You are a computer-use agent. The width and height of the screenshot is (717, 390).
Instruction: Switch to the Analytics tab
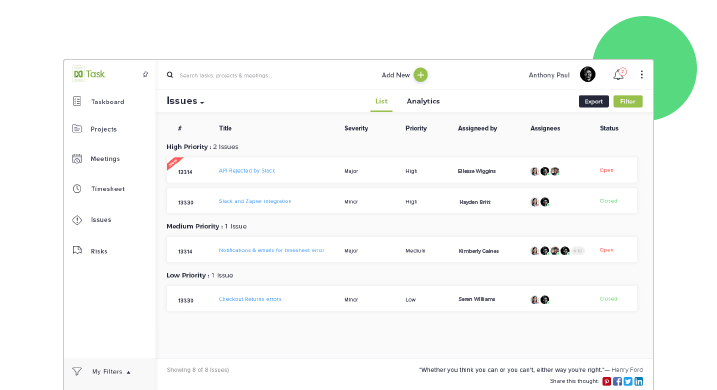point(423,102)
